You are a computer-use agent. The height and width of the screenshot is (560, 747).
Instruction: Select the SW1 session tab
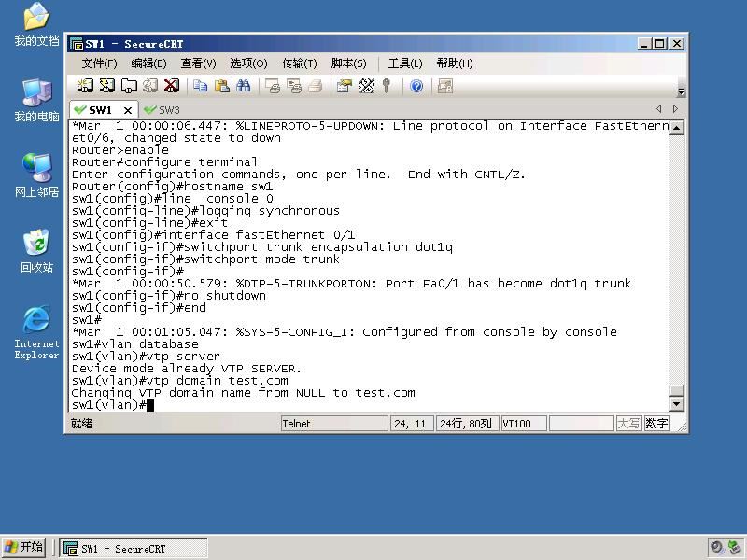click(x=99, y=110)
